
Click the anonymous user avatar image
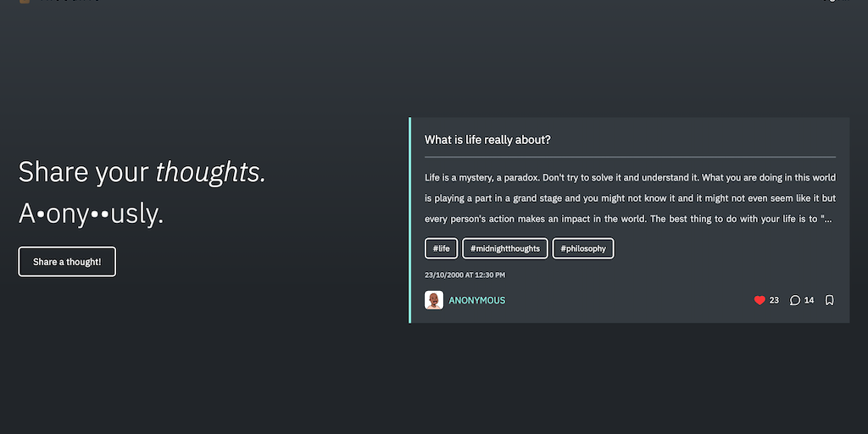[434, 300]
